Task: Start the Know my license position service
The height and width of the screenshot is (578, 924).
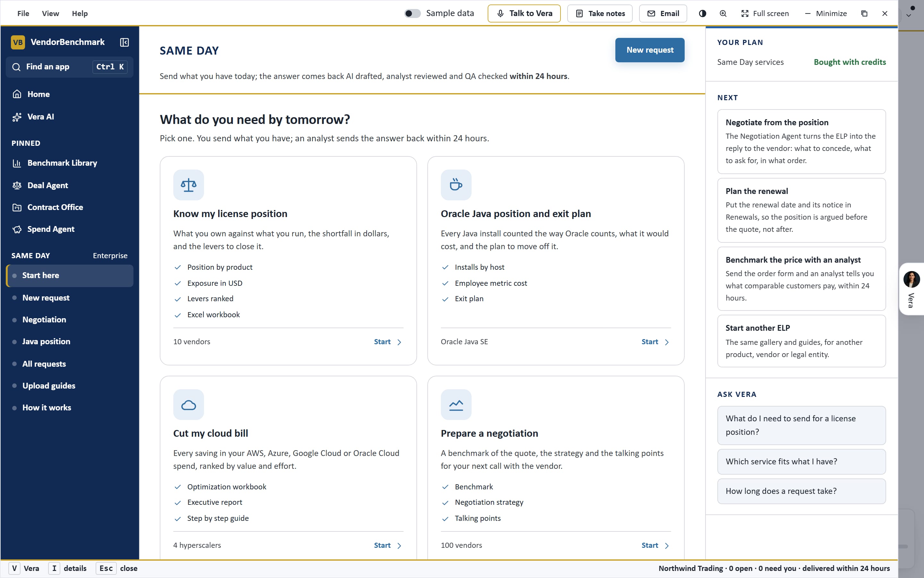Action: pos(388,342)
